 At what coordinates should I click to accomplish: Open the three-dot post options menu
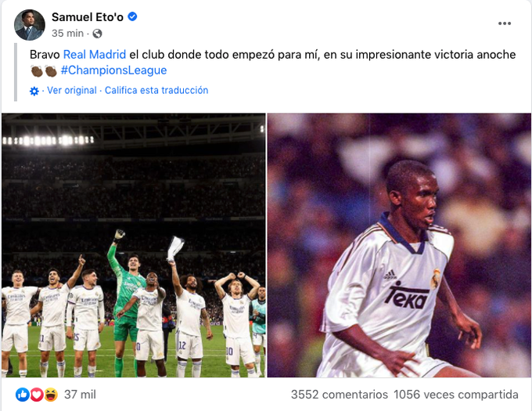click(504, 23)
